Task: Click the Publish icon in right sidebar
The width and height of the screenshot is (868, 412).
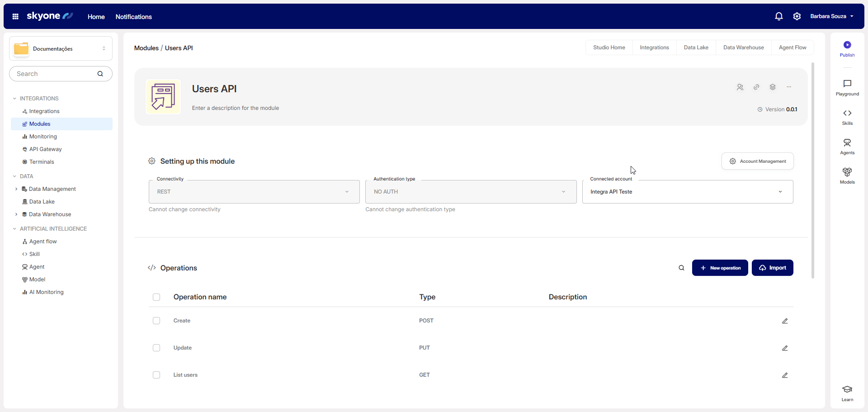Action: [x=847, y=45]
